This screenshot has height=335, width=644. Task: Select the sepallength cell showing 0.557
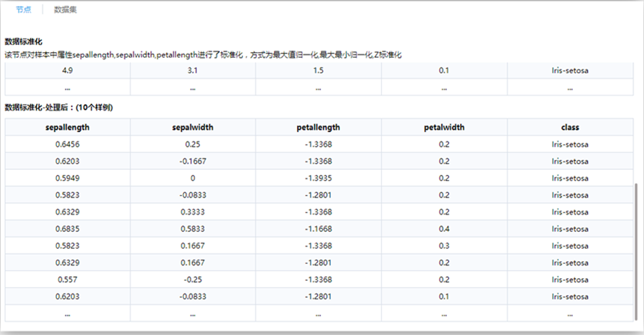point(67,280)
